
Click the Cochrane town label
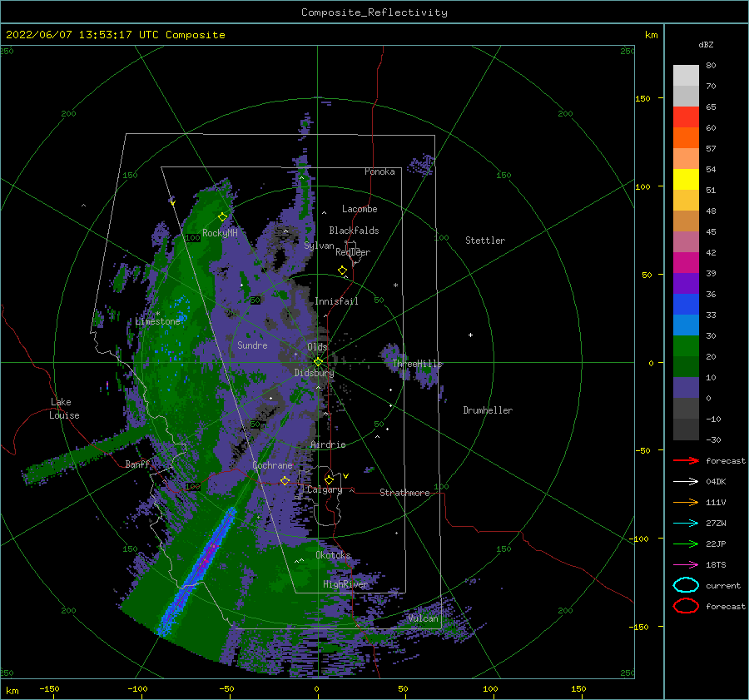272,465
